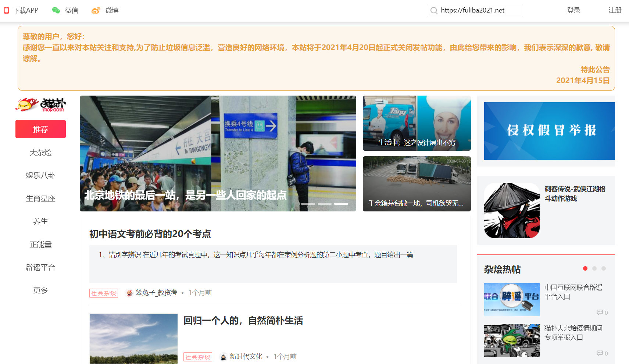Select the second dot in 杂烩热帖 pager
Viewport: 629px width, 364px height.
tap(594, 268)
